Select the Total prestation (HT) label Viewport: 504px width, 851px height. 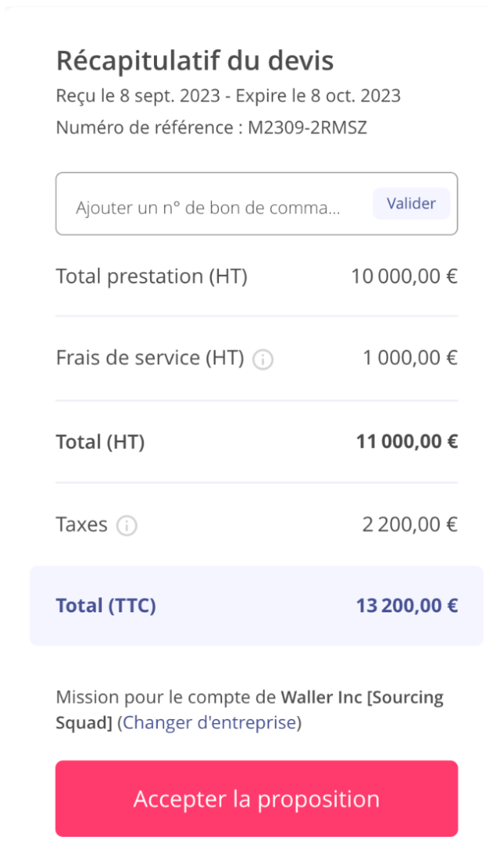coord(152,276)
